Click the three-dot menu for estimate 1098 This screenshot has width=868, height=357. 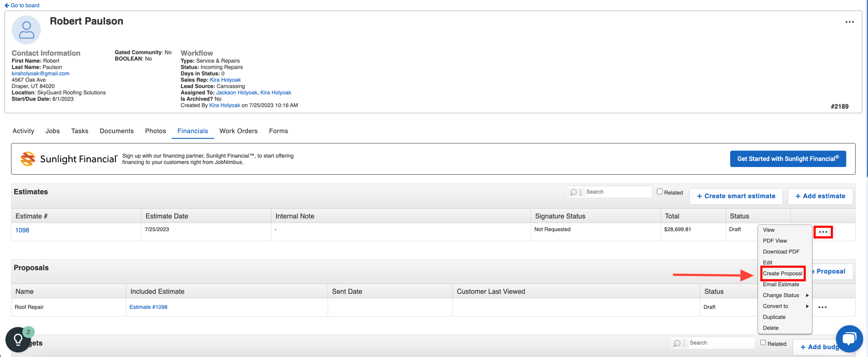point(823,232)
